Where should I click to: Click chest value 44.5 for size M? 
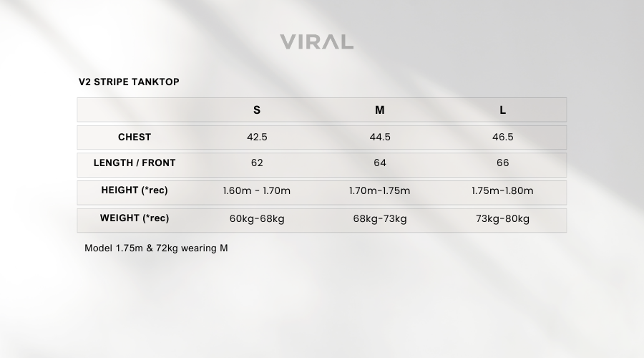(x=380, y=137)
